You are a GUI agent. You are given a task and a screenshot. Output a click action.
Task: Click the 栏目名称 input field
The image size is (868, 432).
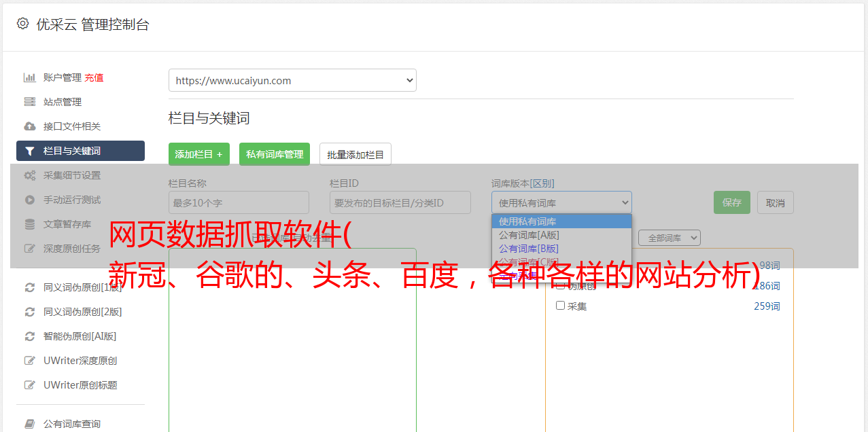click(x=239, y=202)
